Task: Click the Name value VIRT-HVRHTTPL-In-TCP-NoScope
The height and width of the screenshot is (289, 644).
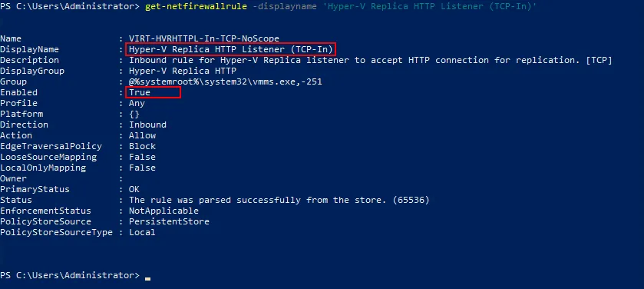Action: coord(204,38)
